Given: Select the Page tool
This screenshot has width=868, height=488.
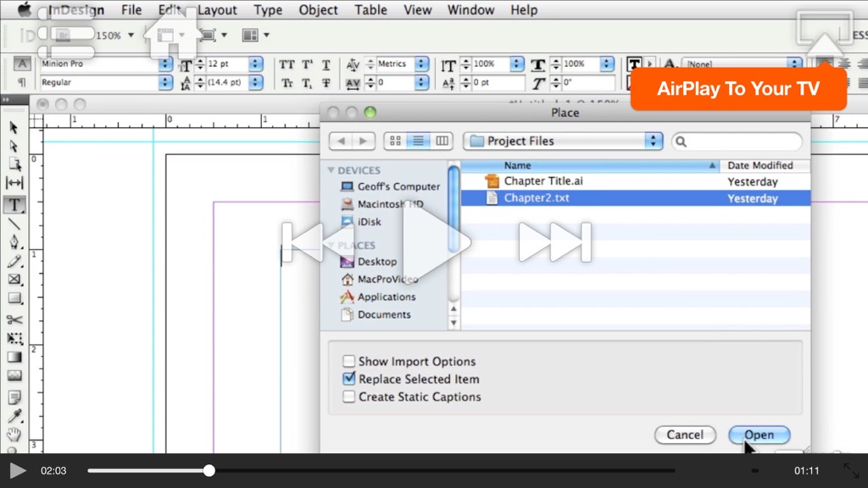Looking at the screenshot, I should pyautogui.click(x=14, y=164).
